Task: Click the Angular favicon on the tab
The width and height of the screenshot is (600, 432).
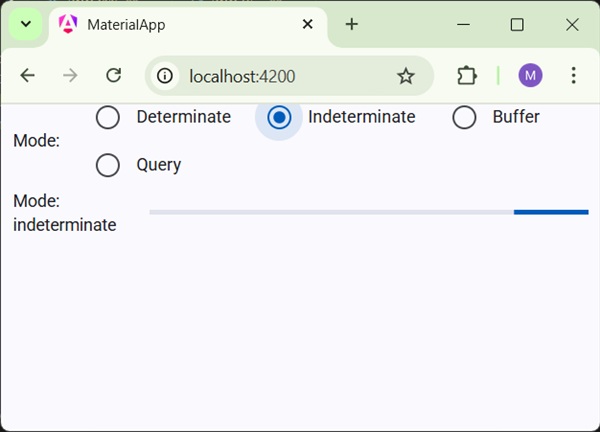Action: tap(69, 24)
